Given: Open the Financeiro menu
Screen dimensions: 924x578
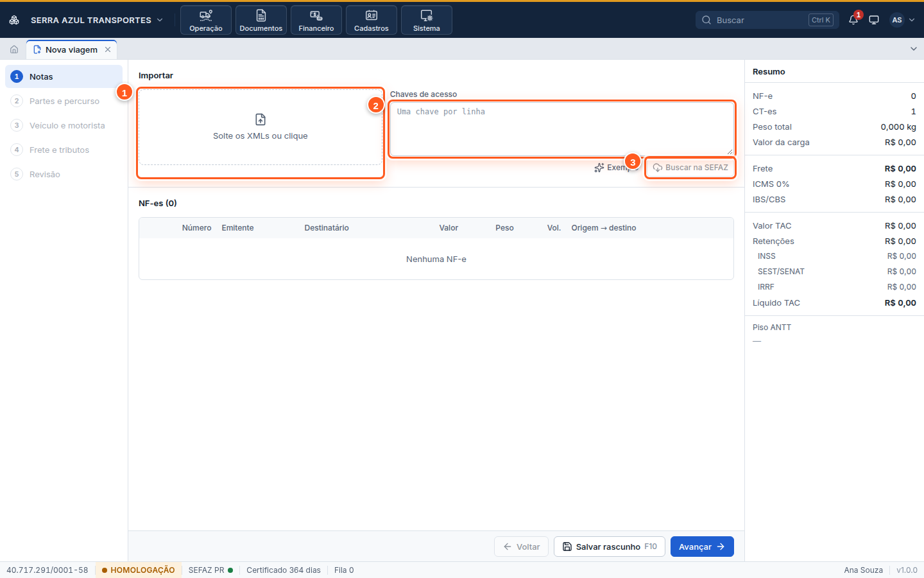Looking at the screenshot, I should (316, 20).
